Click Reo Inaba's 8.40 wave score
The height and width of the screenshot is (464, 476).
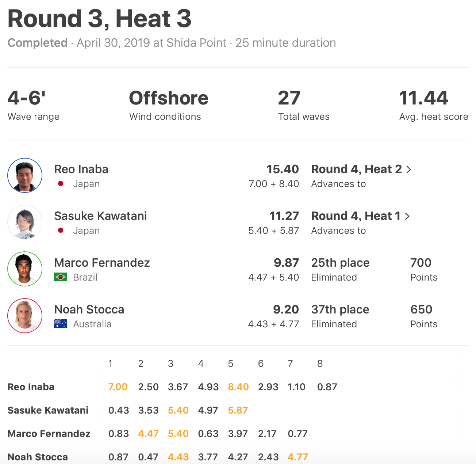click(x=238, y=387)
